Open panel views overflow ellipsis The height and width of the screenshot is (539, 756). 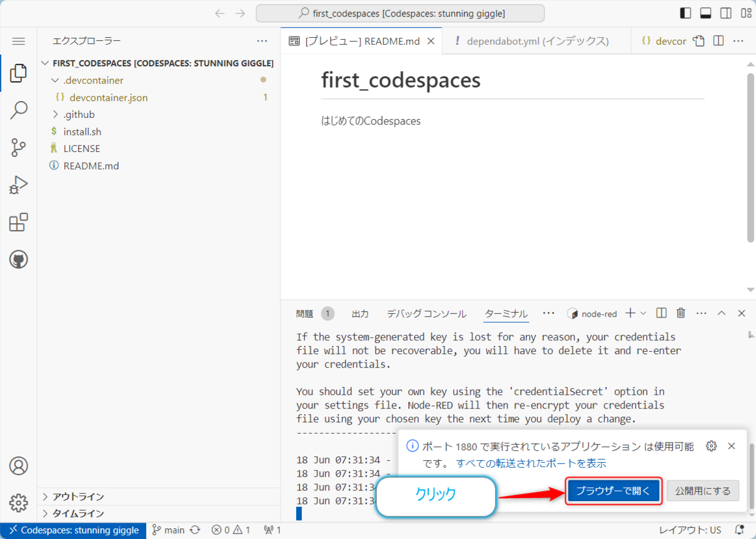(548, 313)
